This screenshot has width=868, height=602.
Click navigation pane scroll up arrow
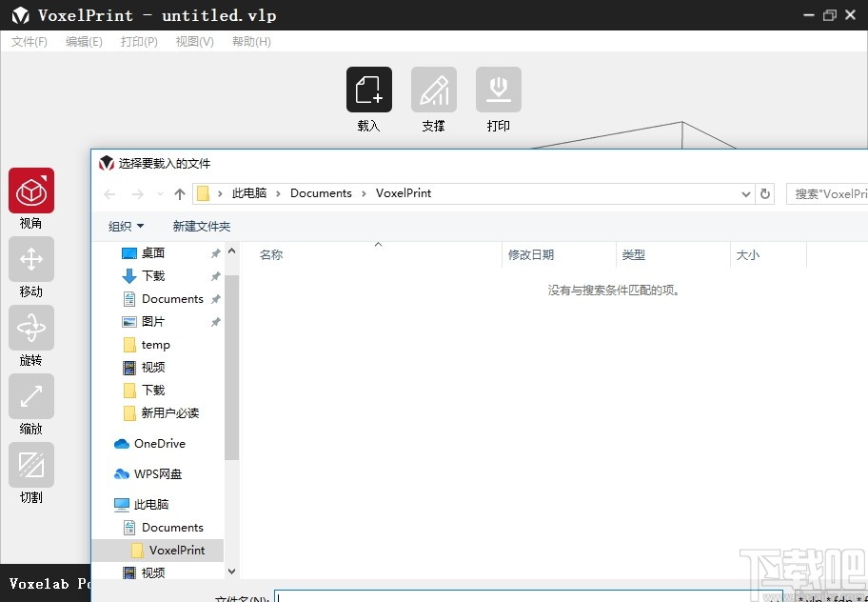tap(232, 251)
